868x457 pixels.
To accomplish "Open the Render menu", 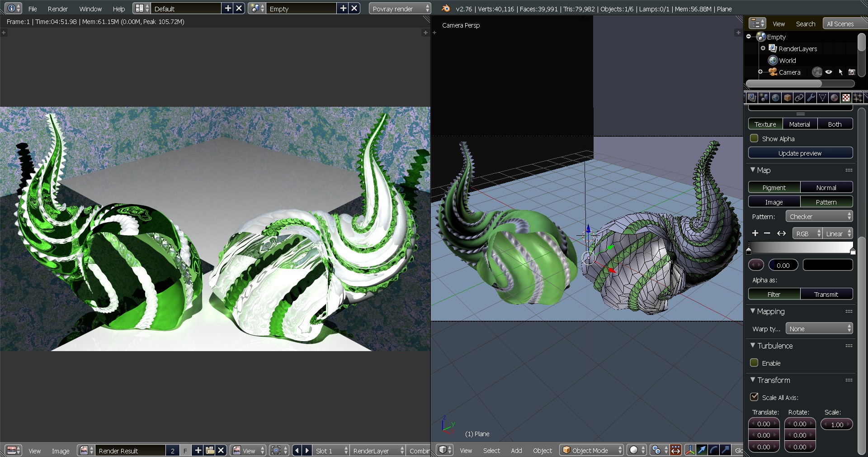I will click(57, 9).
